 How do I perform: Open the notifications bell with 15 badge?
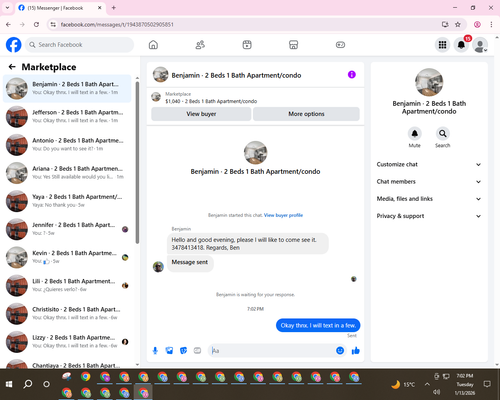coord(461,45)
